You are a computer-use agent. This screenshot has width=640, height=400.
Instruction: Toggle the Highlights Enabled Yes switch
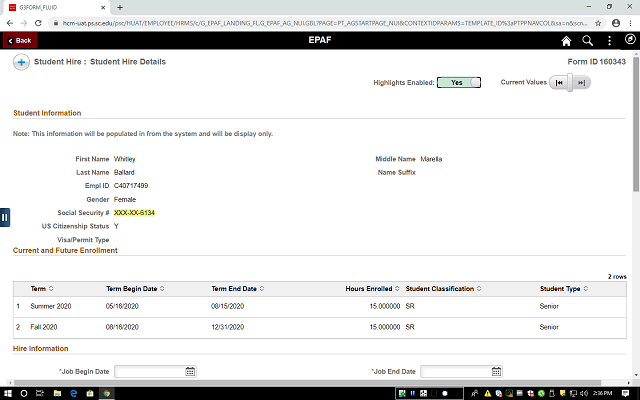459,82
